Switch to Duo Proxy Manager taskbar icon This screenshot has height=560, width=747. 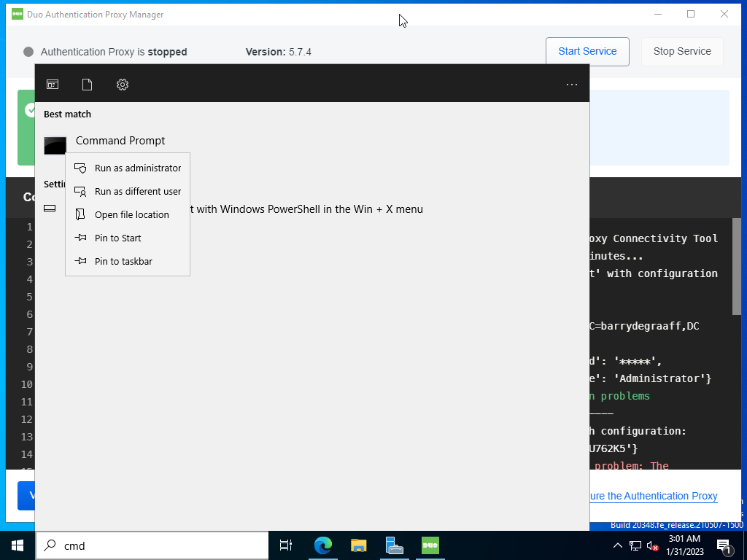coord(430,545)
